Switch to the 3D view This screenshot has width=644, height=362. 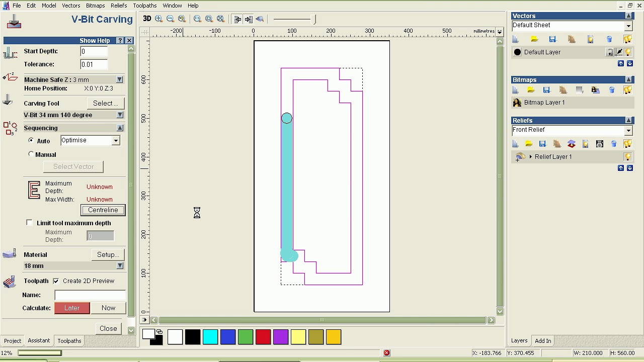tap(147, 19)
